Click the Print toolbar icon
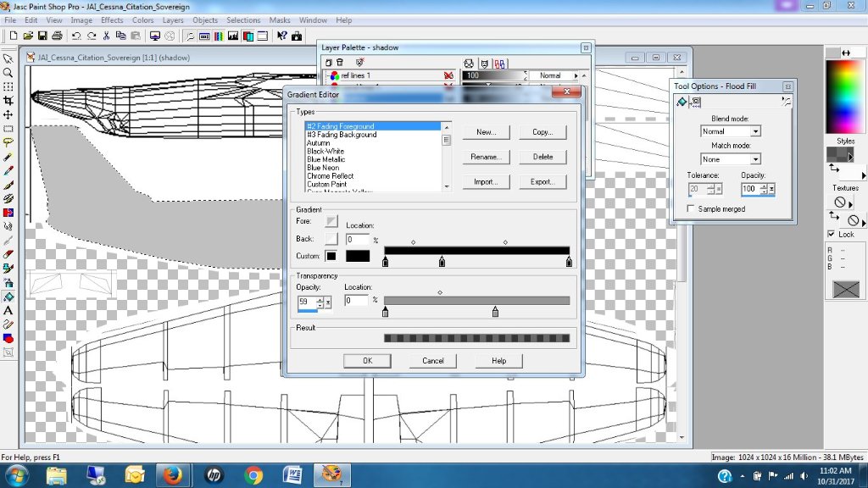This screenshot has height=488, width=868. click(56, 36)
